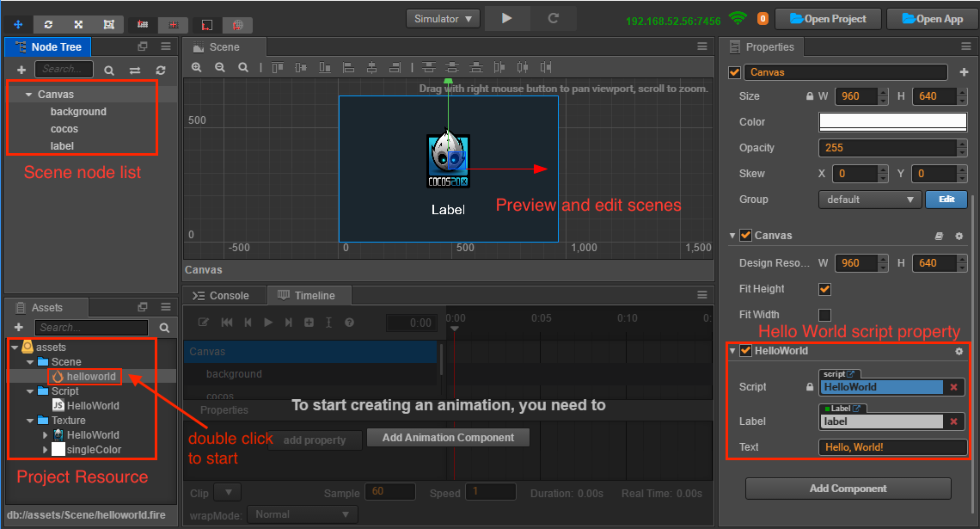Collapse the Script folder in Assets
The image size is (980, 529).
pos(29,391)
